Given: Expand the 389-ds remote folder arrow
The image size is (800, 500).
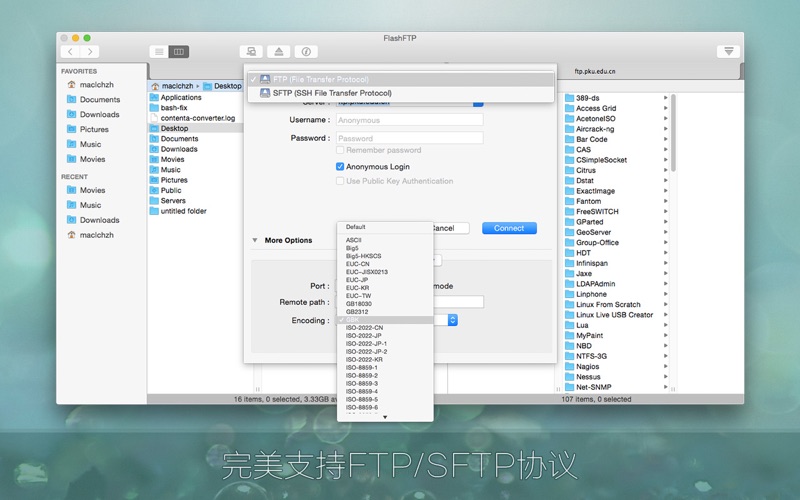Looking at the screenshot, I should [665, 97].
